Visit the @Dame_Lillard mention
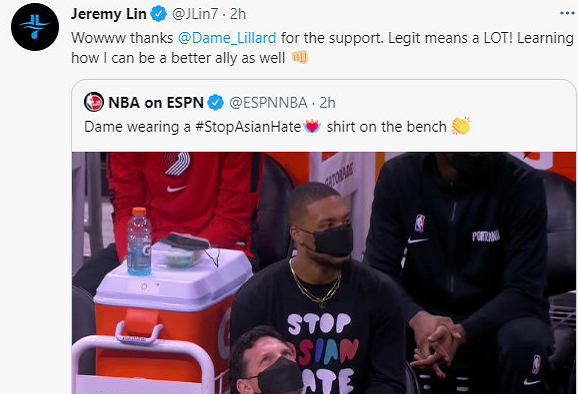Viewport: 578px width, 394px height. (227, 38)
